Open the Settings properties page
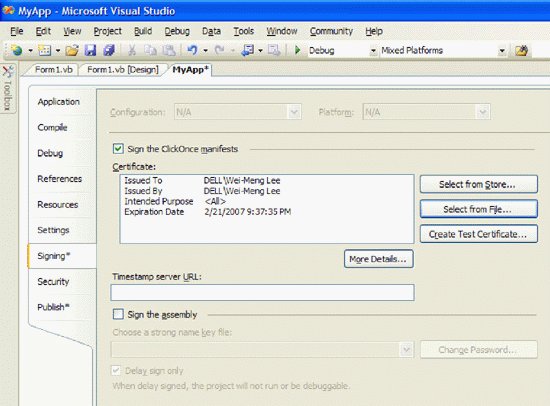This screenshot has height=406, width=550. pos(53,230)
